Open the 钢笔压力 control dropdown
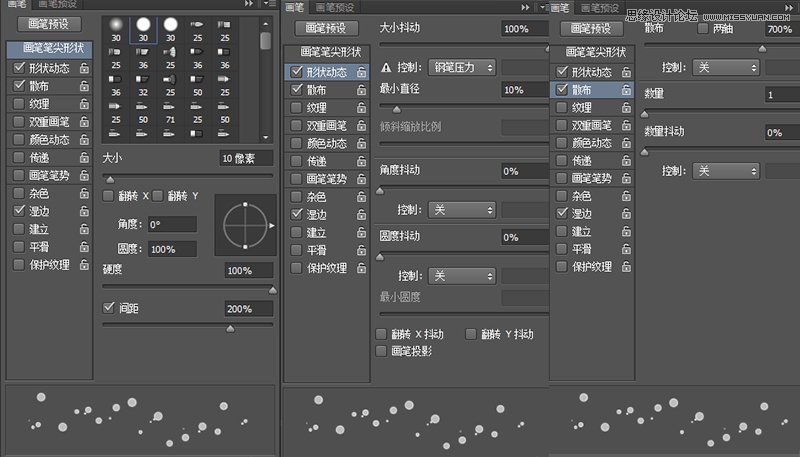Screen dimensions: 800x457 click(462, 67)
